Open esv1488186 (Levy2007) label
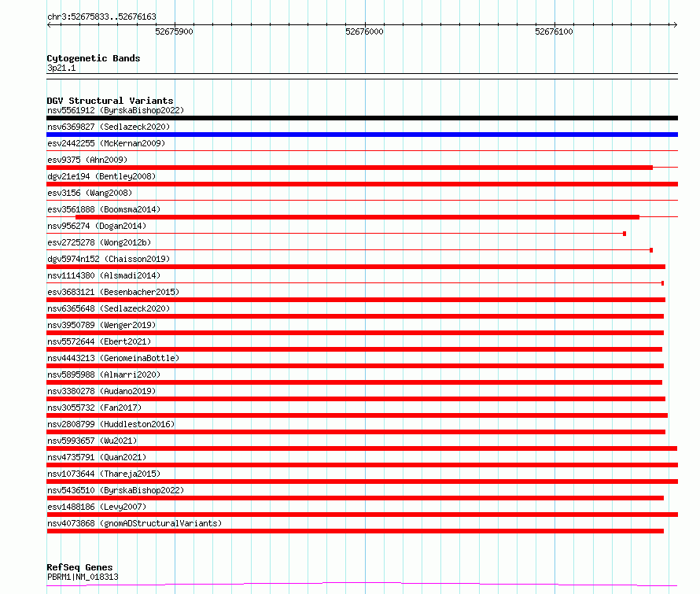The height and width of the screenshot is (594, 700). point(97,507)
